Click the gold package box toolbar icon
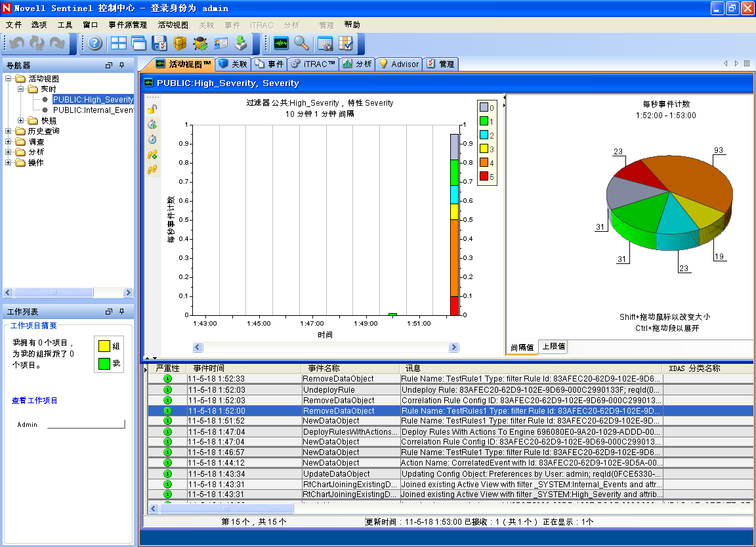Image resolution: width=756 pixels, height=547 pixels. coord(180,43)
